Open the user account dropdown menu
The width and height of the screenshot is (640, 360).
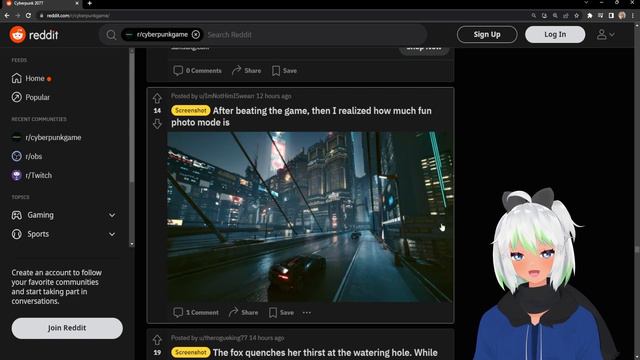605,35
